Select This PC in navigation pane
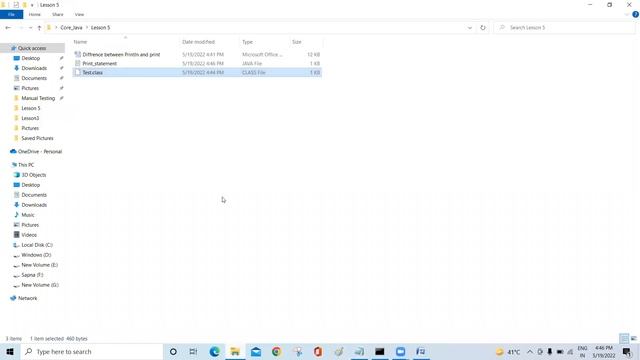Image resolution: width=640 pixels, height=360 pixels. point(26,165)
